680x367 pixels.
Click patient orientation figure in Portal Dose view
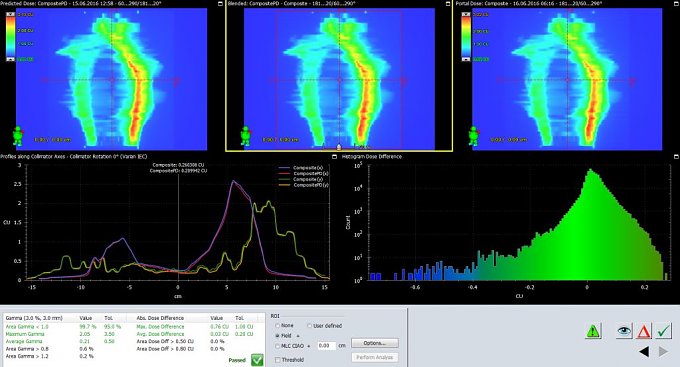[x=474, y=136]
